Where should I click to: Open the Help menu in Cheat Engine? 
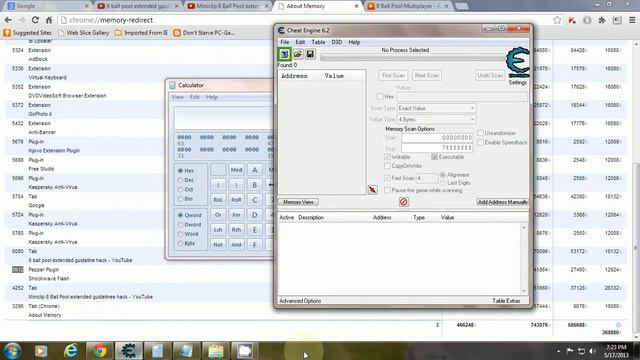[x=354, y=42]
